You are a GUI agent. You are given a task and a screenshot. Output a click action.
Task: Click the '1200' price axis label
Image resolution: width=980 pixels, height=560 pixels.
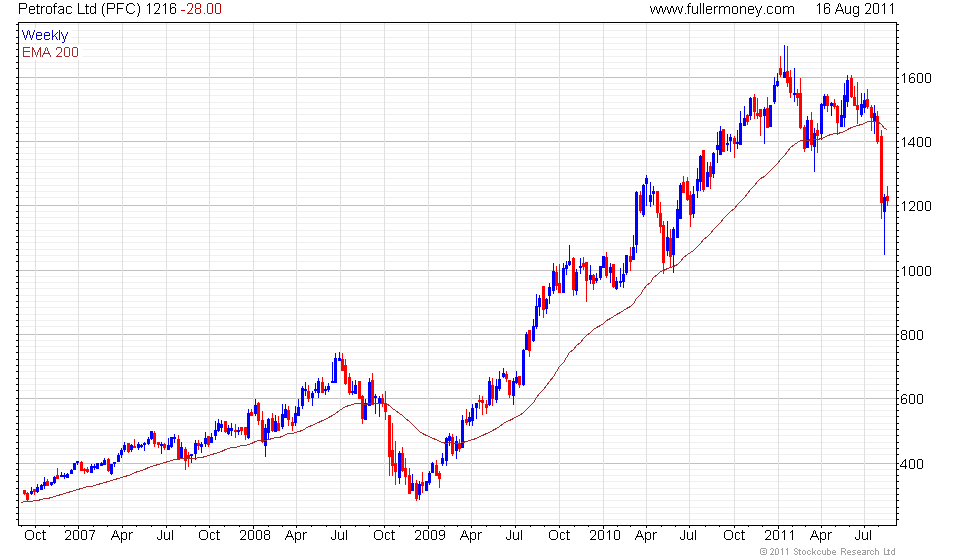pos(916,206)
